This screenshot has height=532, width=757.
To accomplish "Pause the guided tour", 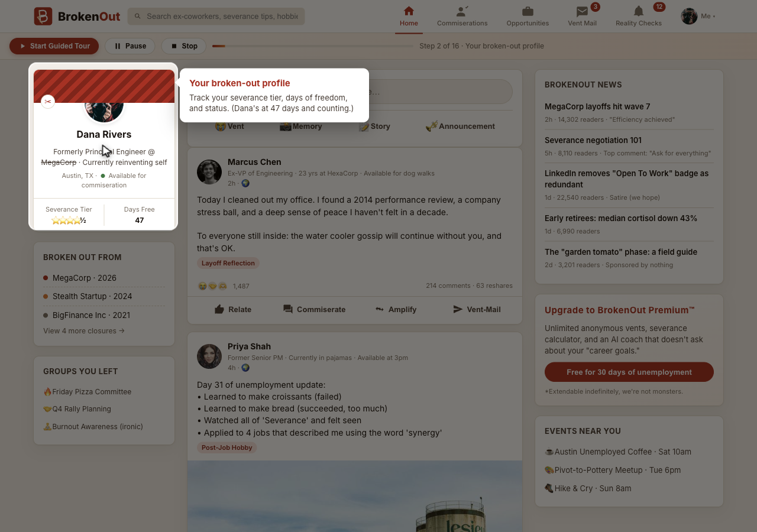I will tap(130, 46).
